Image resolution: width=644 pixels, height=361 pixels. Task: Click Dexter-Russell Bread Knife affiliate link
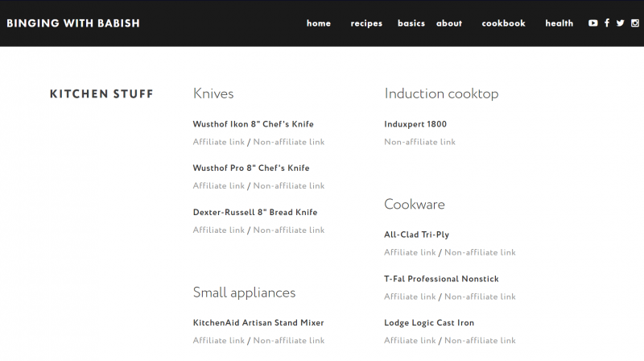coord(218,230)
